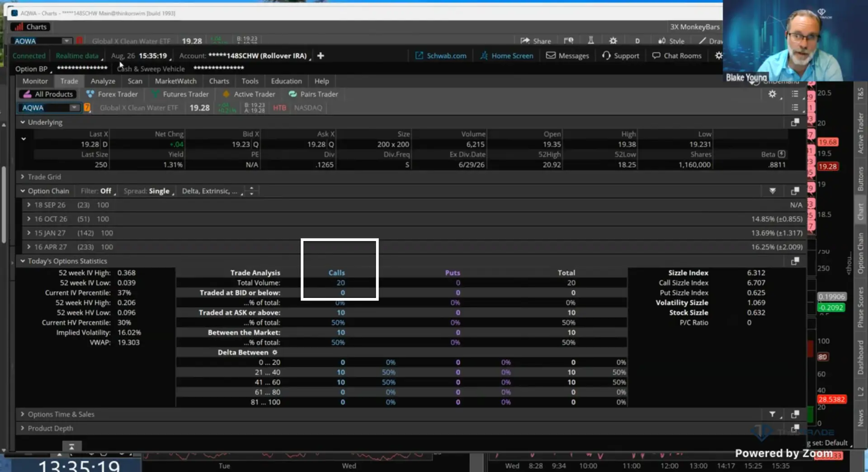Click the Options Time & Sales filter icon

[x=773, y=414]
